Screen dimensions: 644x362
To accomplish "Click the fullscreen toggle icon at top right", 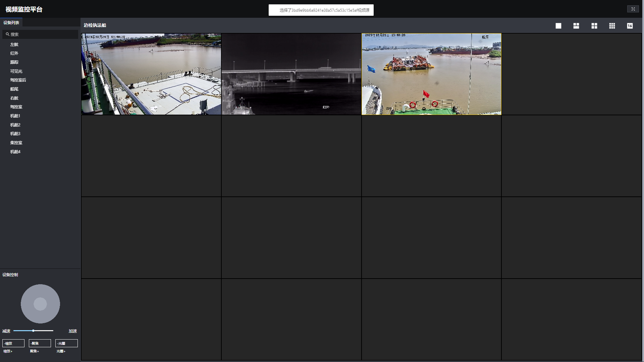I will 633,9.
